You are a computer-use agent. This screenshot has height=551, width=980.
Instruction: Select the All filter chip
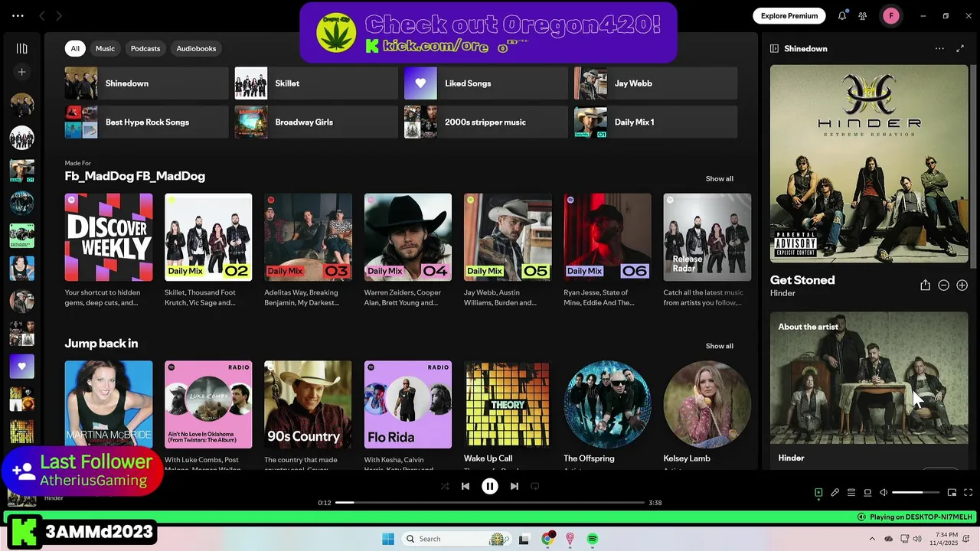tap(75, 48)
